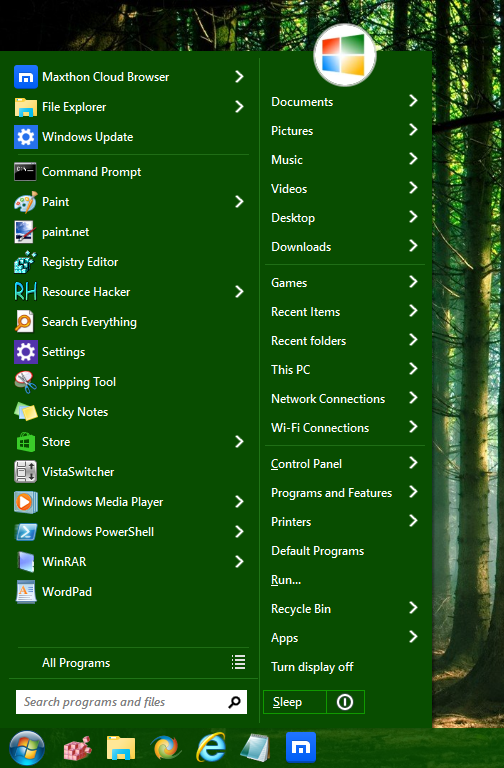504x768 pixels.
Task: Click the Resource Hacker RH icon
Action: click(x=25, y=292)
